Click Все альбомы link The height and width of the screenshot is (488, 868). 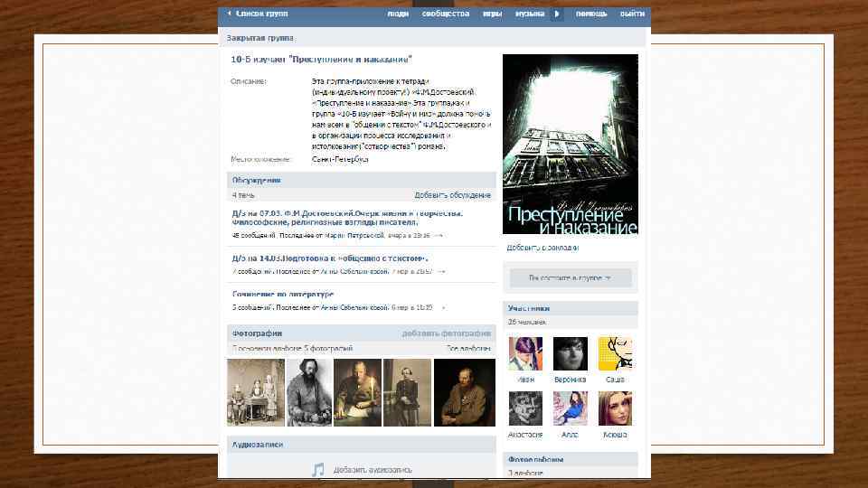pyautogui.click(x=468, y=349)
